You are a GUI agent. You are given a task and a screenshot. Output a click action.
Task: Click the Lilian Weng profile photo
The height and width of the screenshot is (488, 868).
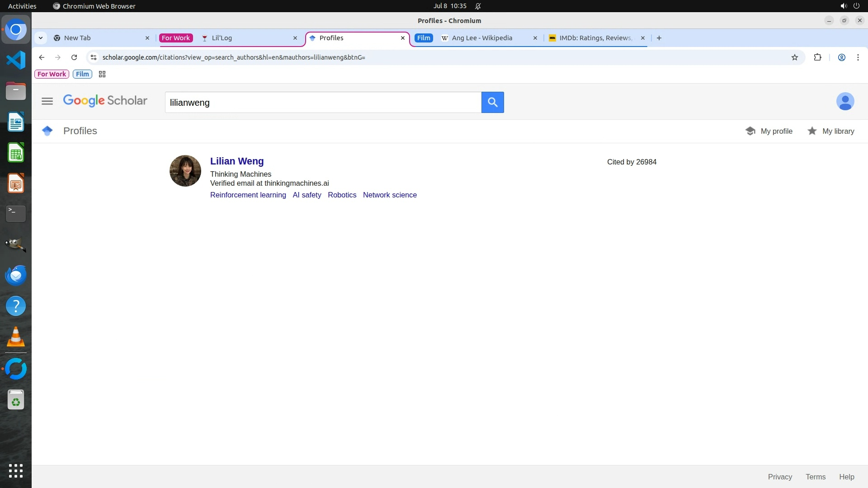(185, 171)
